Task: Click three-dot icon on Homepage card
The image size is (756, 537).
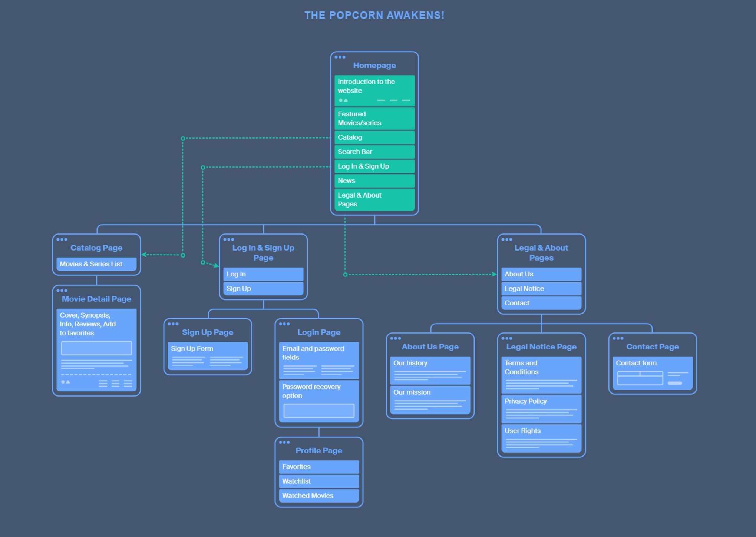Action: coord(340,57)
